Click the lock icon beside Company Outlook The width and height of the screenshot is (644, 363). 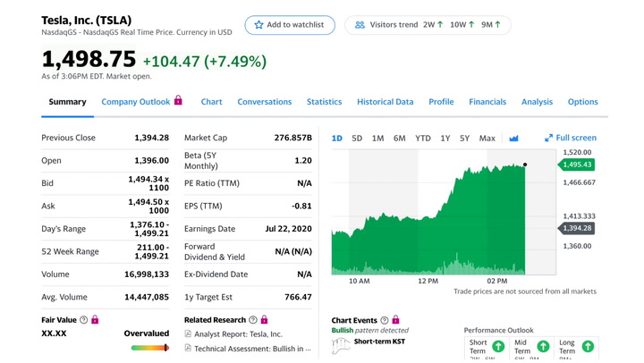pos(178,100)
